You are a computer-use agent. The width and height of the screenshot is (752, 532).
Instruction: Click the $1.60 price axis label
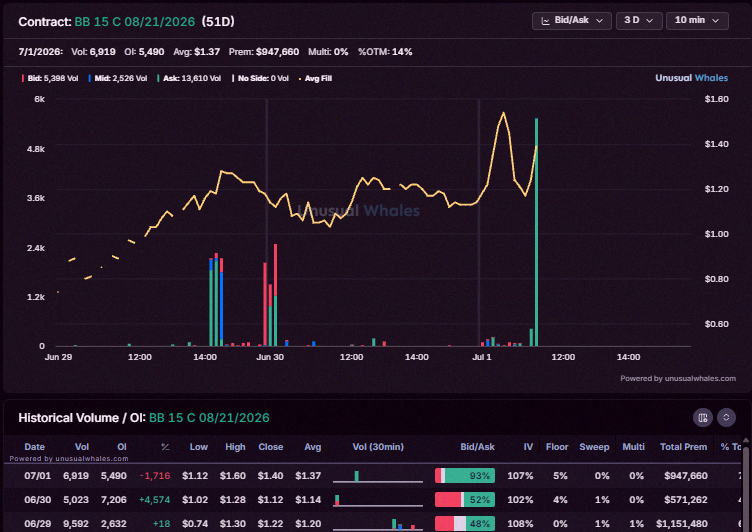[x=717, y=99]
